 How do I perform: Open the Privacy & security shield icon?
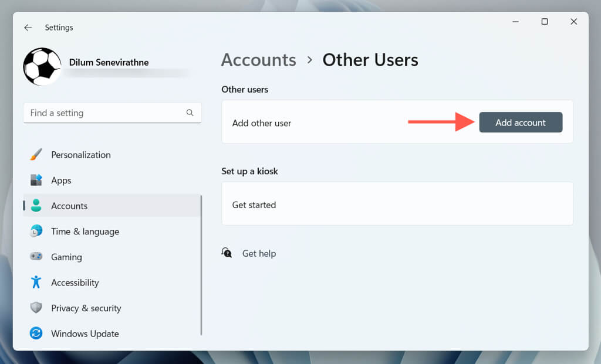(36, 308)
